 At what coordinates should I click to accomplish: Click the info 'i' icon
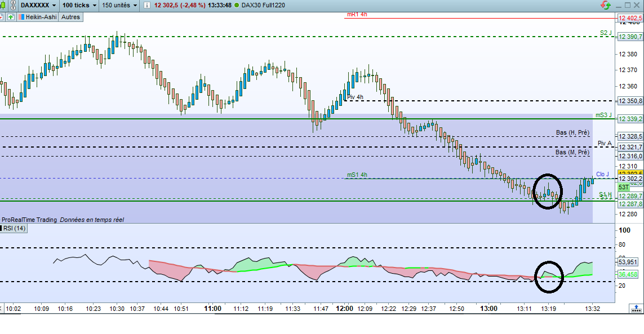click(146, 5)
